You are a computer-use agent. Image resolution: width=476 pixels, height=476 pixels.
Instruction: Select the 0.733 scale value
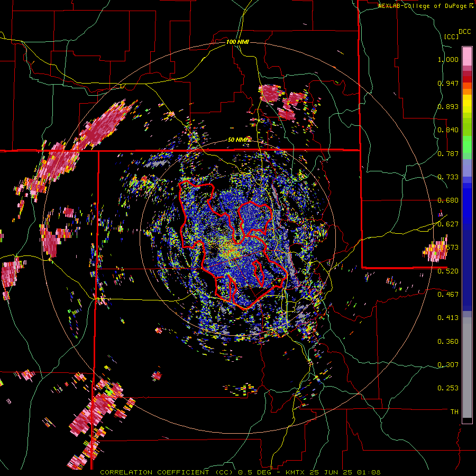click(448, 177)
